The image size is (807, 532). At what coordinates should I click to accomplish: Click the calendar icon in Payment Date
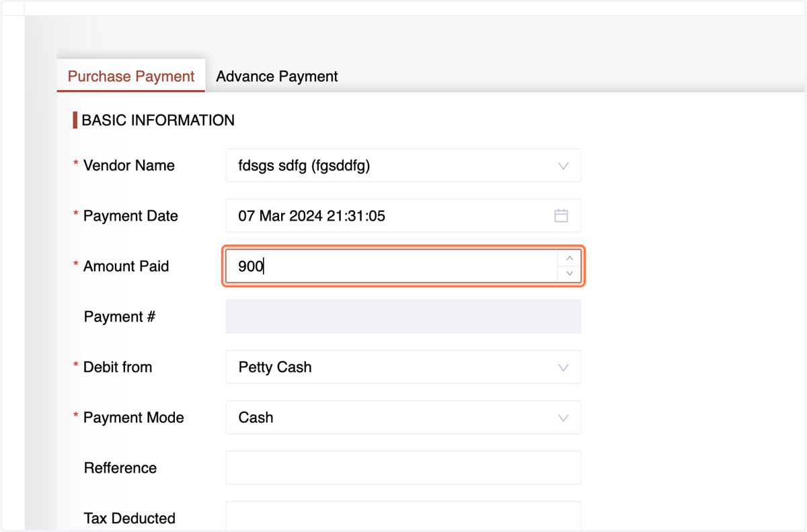tap(561, 216)
